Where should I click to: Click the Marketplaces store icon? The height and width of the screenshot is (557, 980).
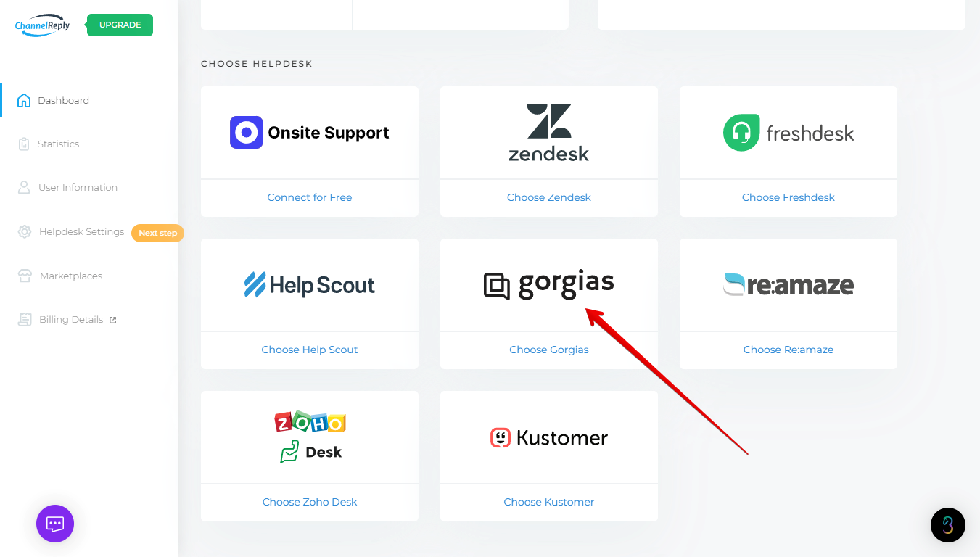pyautogui.click(x=25, y=276)
